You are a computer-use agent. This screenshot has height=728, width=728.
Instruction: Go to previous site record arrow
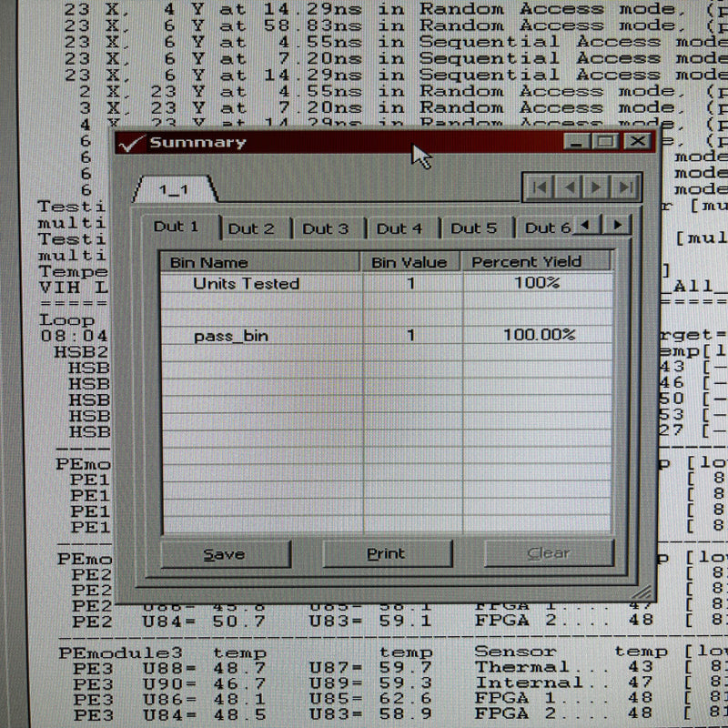pos(570,186)
